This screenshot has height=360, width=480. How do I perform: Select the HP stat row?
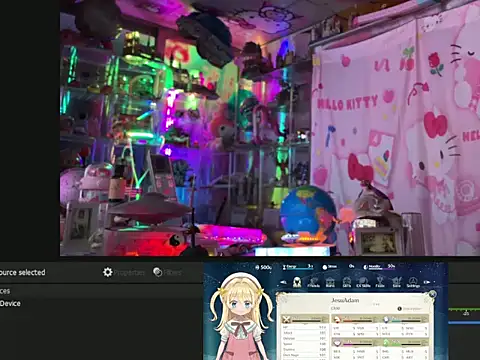tap(304, 328)
